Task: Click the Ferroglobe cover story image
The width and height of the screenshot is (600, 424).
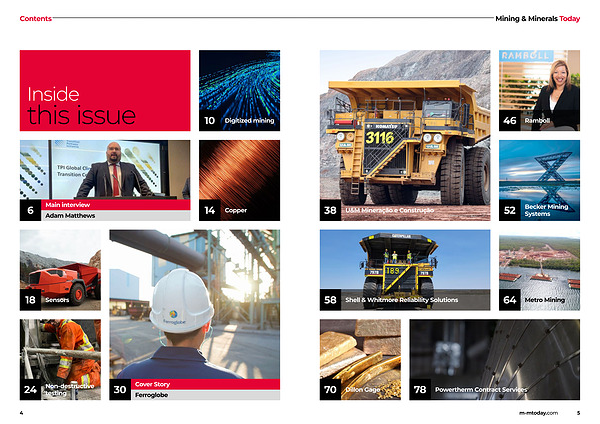Action: [x=194, y=305]
